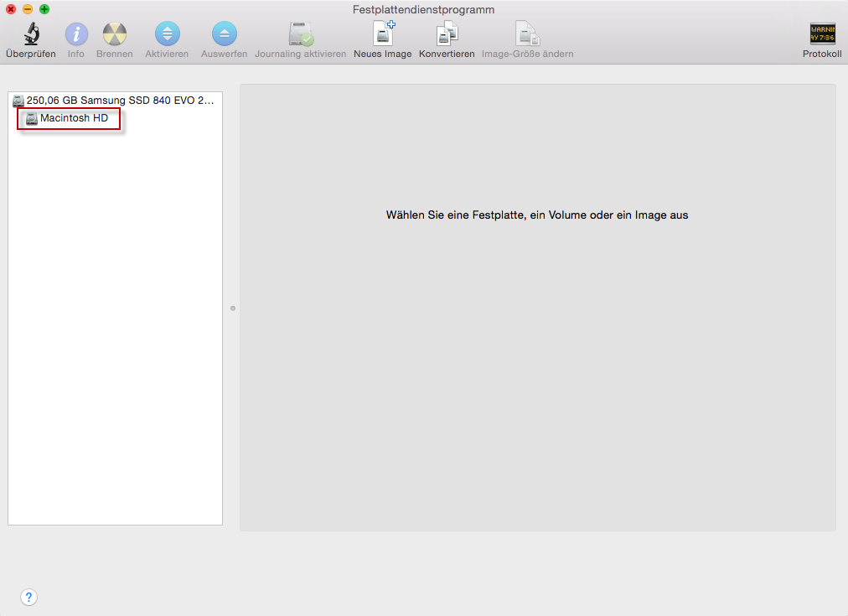Open the help question mark button
This screenshot has width=848, height=616.
coord(28,597)
